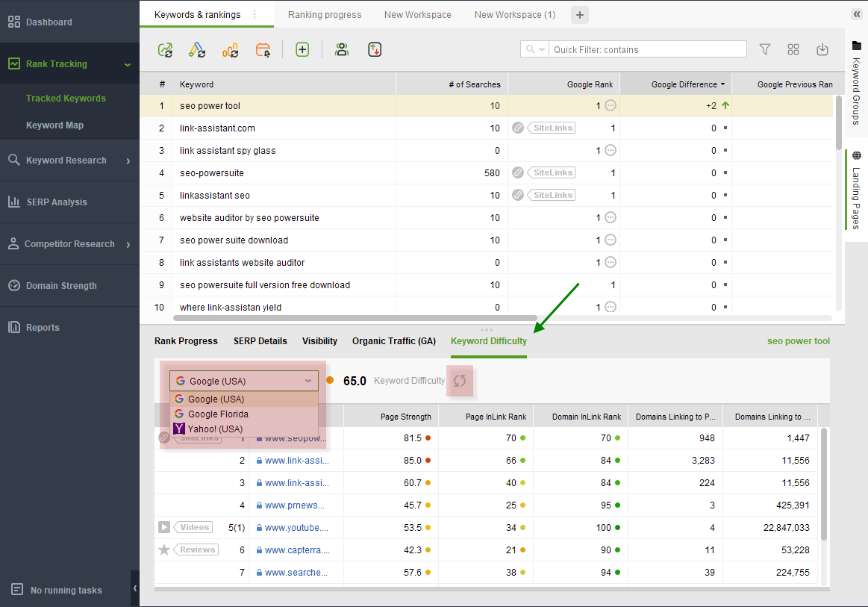This screenshot has width=868, height=607.
Task: Open the Google (USA) search engine dropdown
Action: pos(244,381)
